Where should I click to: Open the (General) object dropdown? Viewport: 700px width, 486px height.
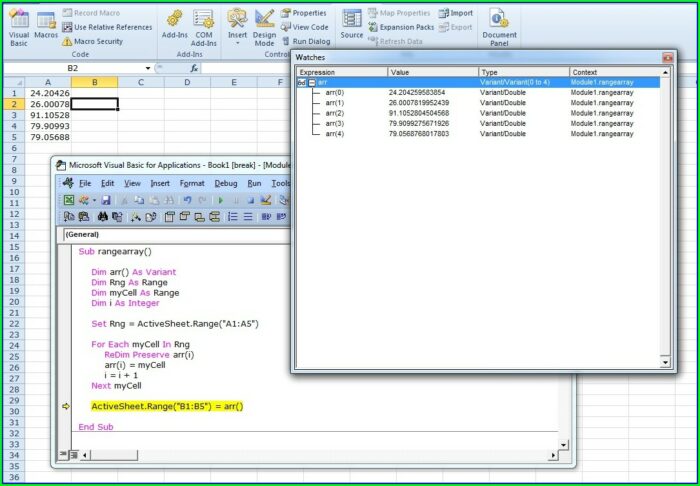coord(177,234)
